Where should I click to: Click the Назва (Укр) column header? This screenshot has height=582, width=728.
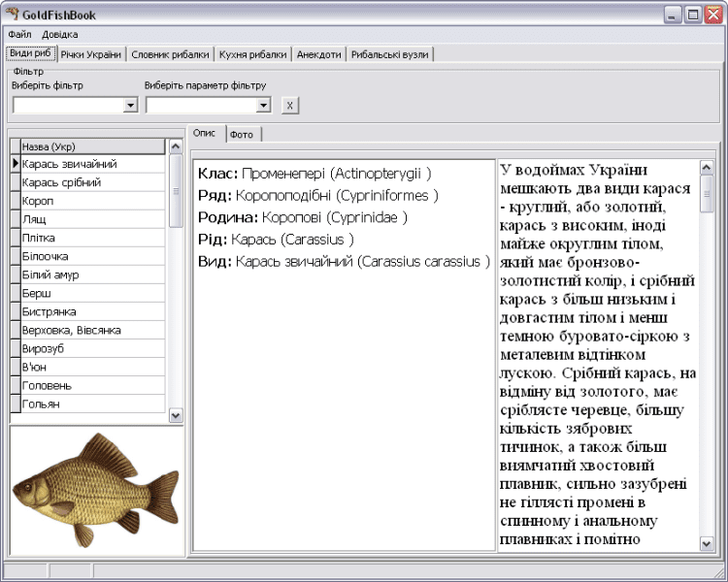pos(93,147)
